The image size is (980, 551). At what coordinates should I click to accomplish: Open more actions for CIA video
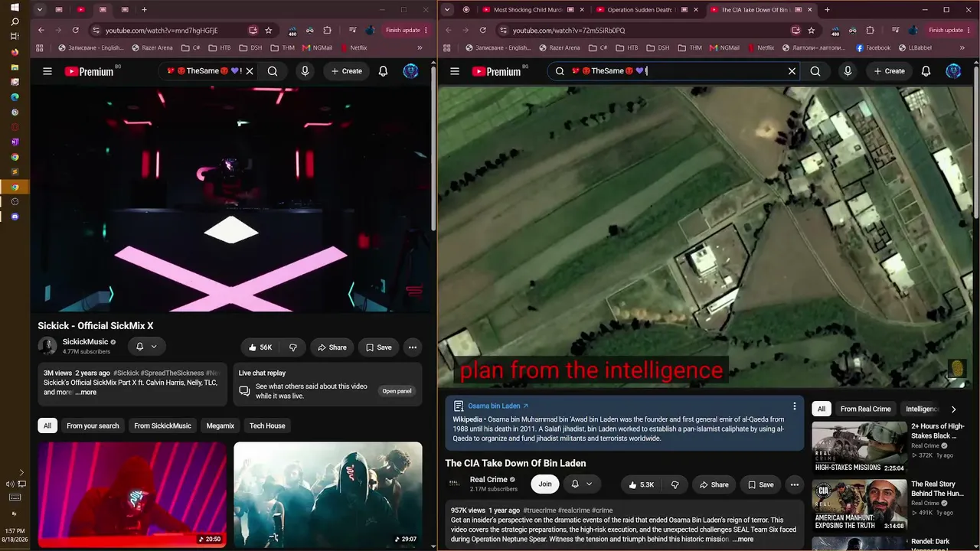point(795,484)
